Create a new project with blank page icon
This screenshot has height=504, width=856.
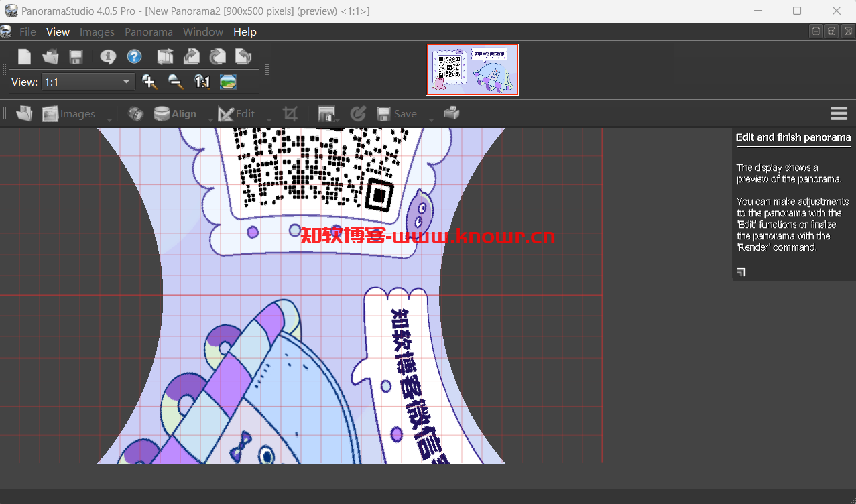25,57
